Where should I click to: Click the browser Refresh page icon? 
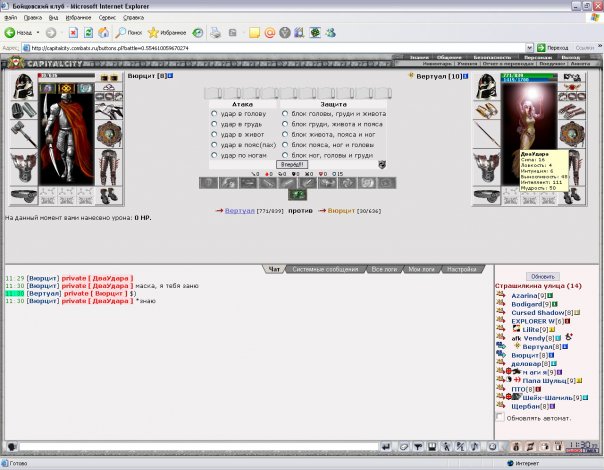pos(88,33)
